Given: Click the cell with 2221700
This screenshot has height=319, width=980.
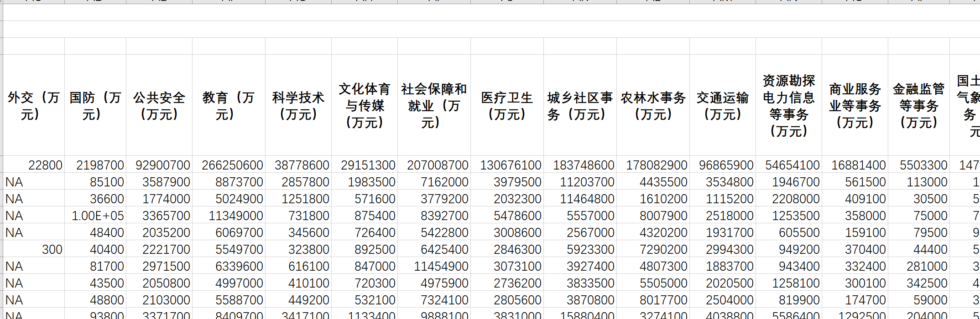Looking at the screenshot, I should (159, 249).
